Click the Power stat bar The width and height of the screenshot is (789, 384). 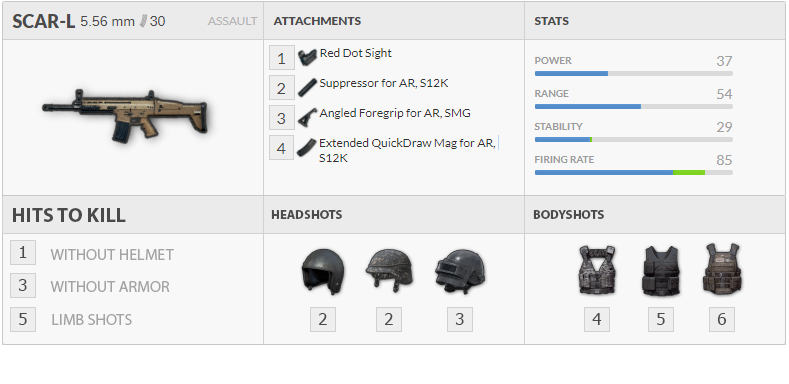634,73
